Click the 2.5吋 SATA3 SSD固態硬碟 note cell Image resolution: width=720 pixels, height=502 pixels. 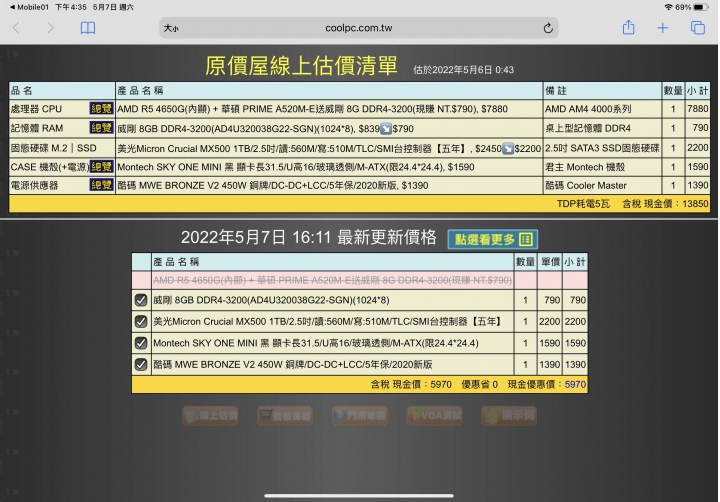[x=602, y=148]
